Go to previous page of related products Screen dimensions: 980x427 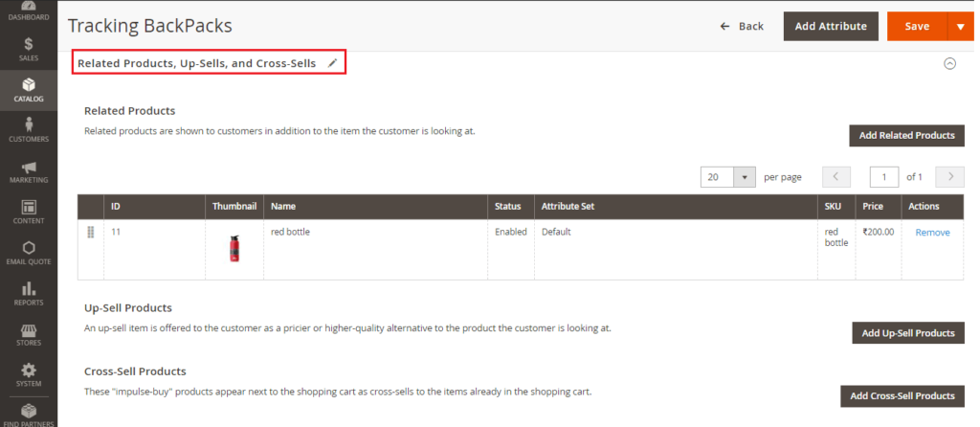coord(836,177)
